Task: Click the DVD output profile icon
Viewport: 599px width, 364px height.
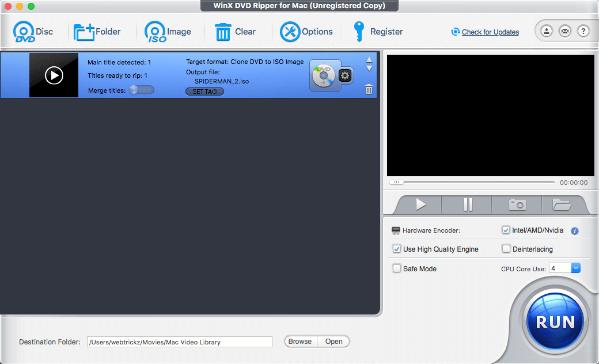Action: 324,75
